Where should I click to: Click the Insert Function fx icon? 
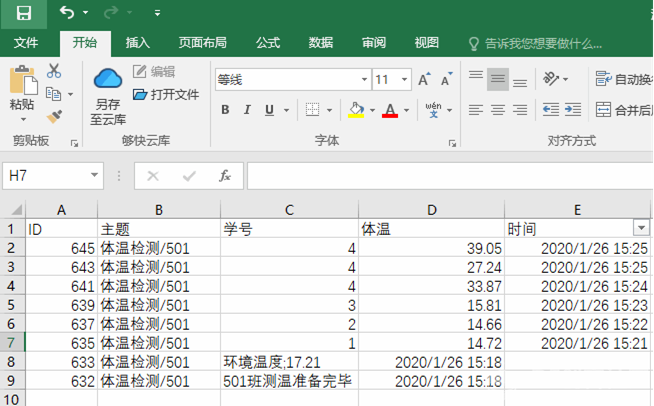coord(225,176)
